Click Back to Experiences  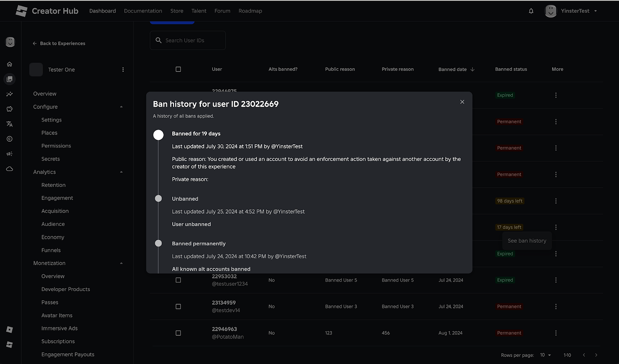59,43
